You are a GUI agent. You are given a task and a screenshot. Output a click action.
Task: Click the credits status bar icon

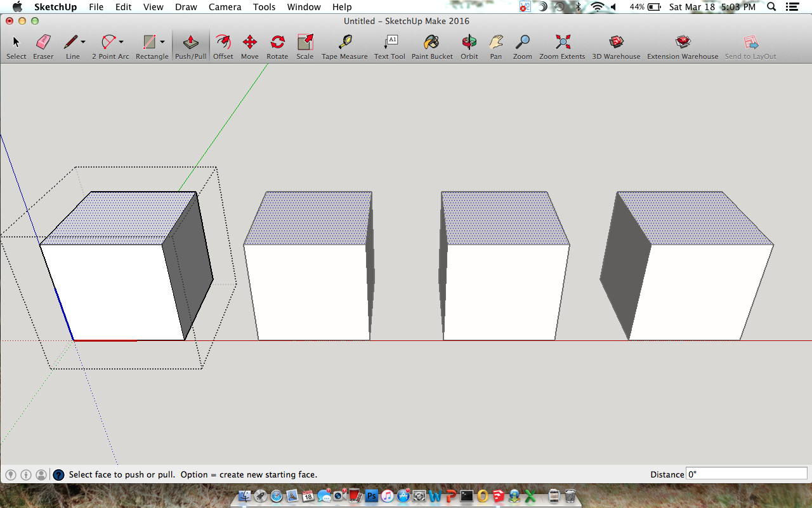click(26, 474)
